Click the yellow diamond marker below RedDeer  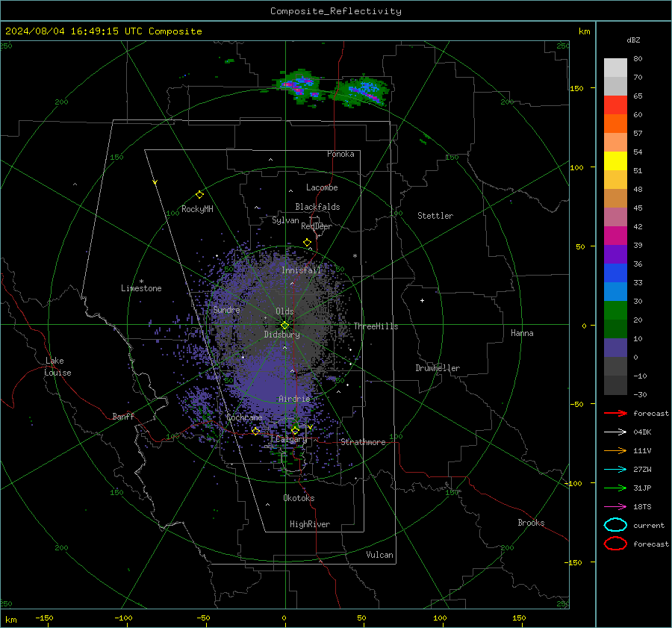pos(308,243)
